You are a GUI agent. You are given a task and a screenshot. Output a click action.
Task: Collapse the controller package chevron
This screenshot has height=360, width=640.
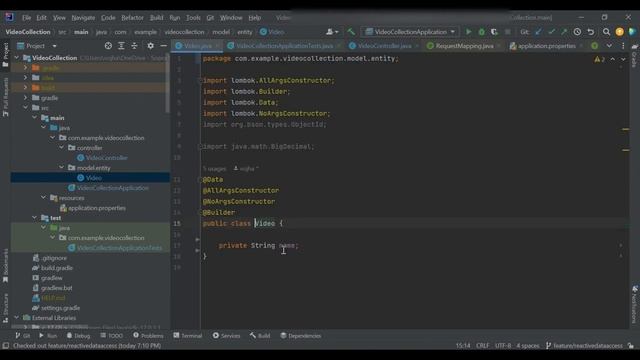point(62,148)
